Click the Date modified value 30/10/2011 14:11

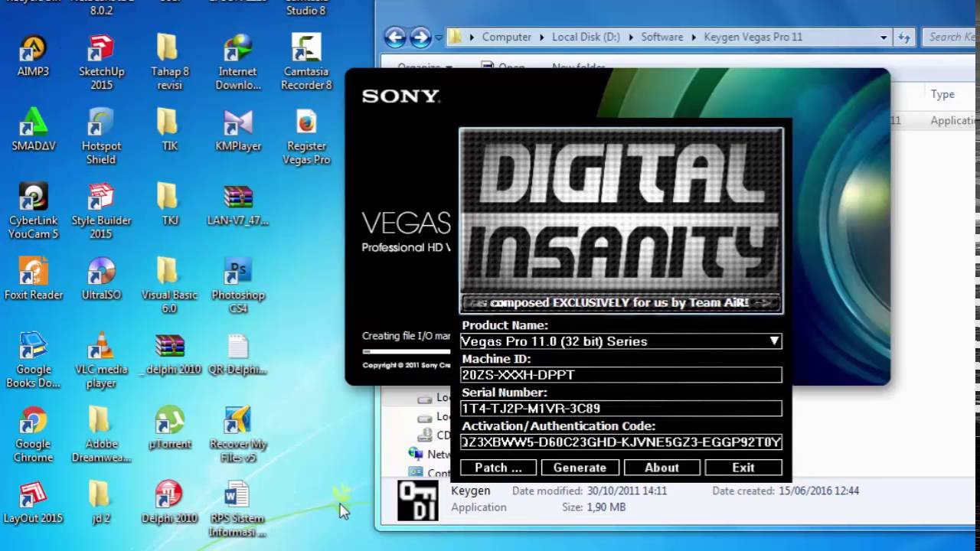pos(628,491)
